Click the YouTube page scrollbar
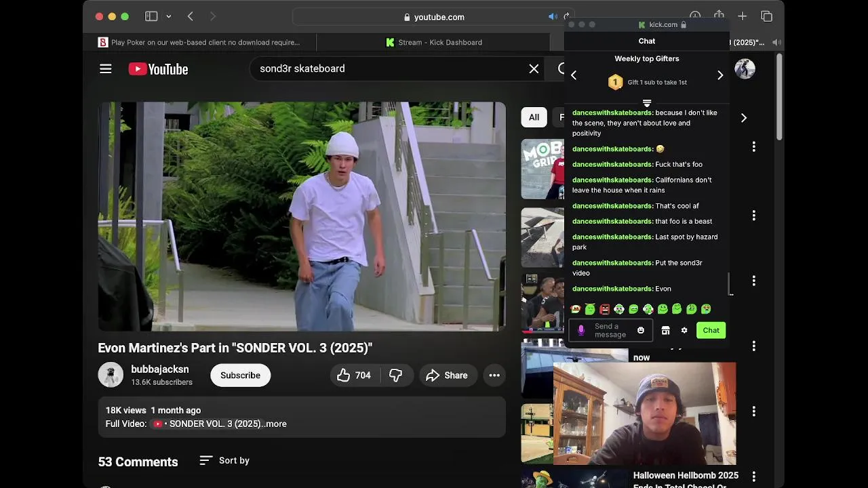This screenshot has width=868, height=488. (780, 97)
